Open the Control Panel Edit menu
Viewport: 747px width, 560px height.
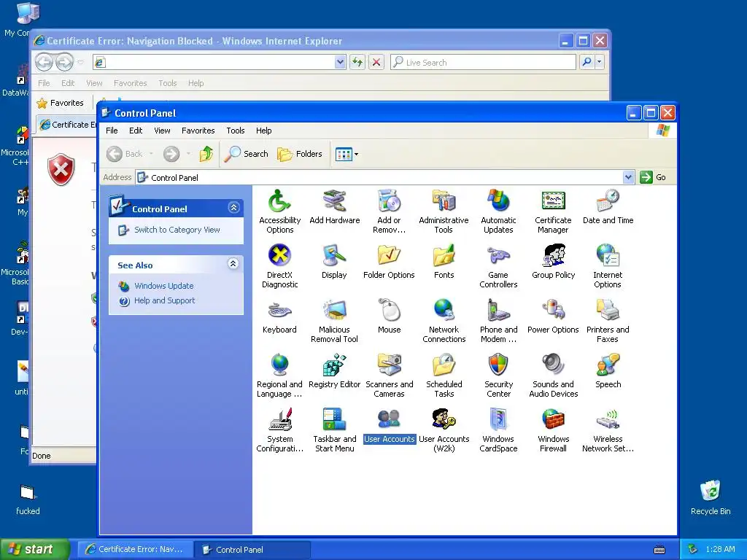coord(136,131)
